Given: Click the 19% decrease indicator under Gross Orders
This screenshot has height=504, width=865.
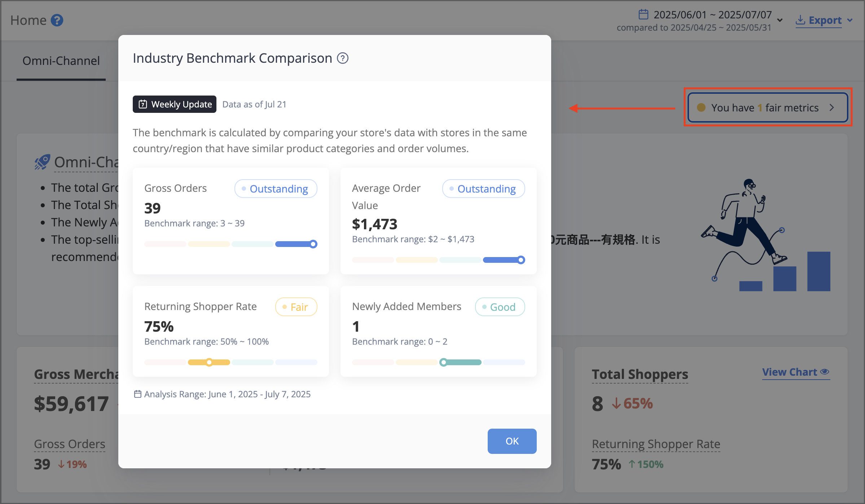Looking at the screenshot, I should pos(72,464).
